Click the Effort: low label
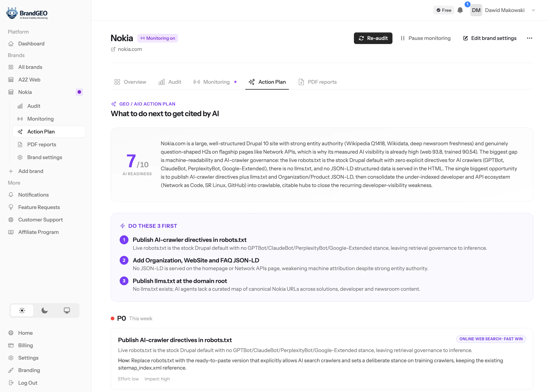548x392 pixels. pyautogui.click(x=128, y=379)
